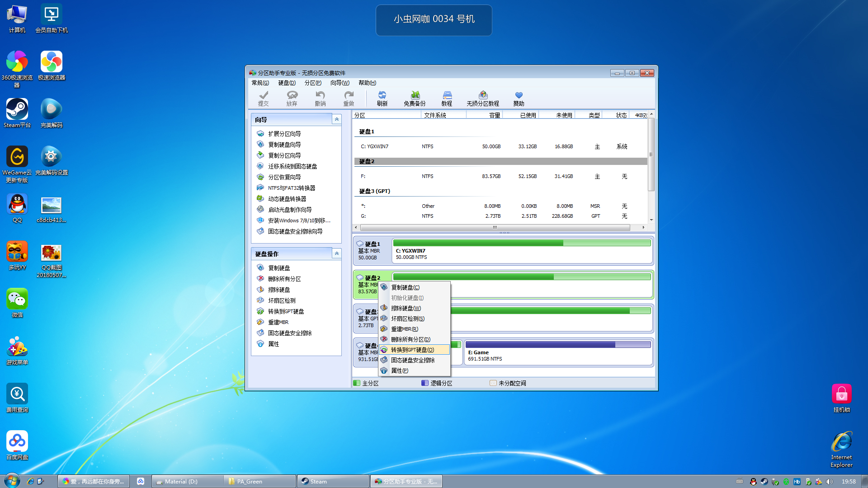Click the 赞助 heart icon

click(519, 98)
